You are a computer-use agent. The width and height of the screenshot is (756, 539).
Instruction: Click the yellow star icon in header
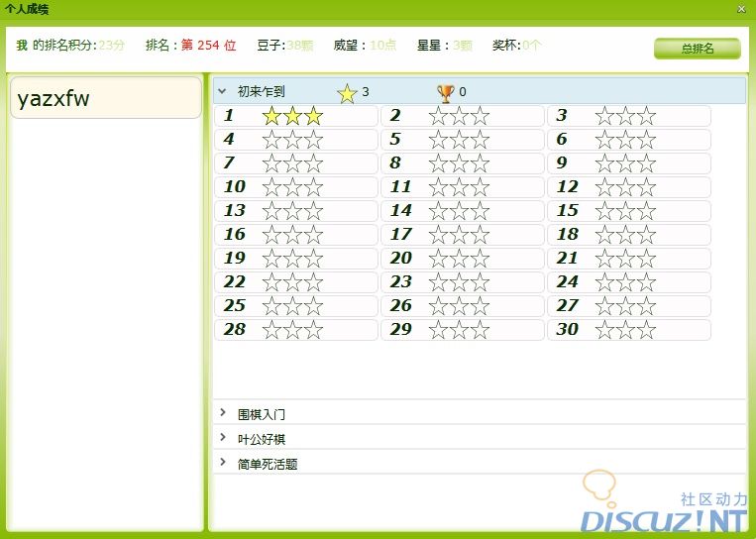[347, 93]
